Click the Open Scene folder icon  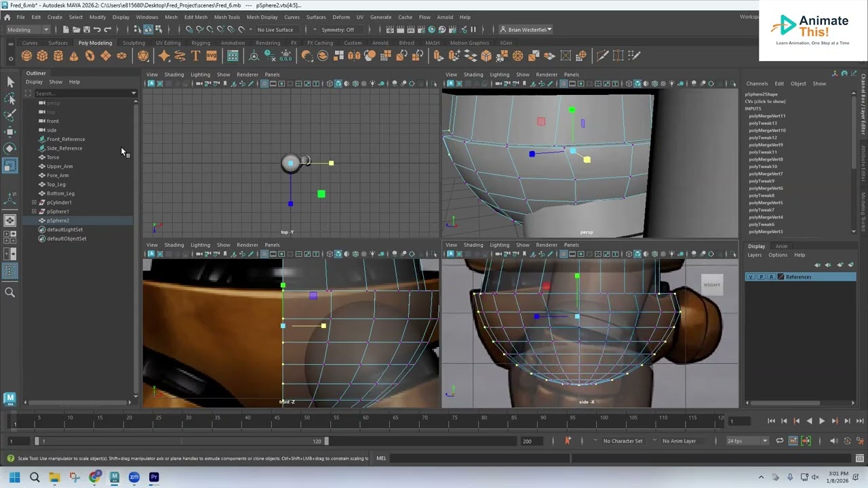pyautogui.click(x=76, y=29)
